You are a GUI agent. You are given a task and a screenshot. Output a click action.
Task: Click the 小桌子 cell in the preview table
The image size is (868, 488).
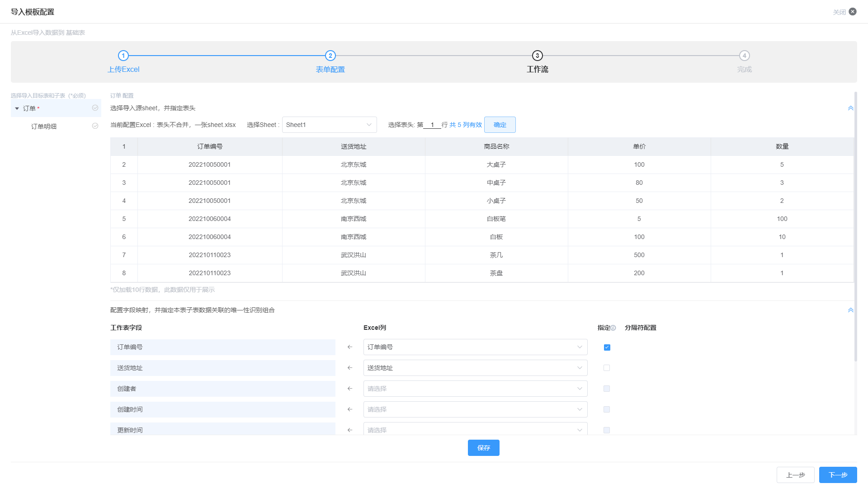point(496,201)
